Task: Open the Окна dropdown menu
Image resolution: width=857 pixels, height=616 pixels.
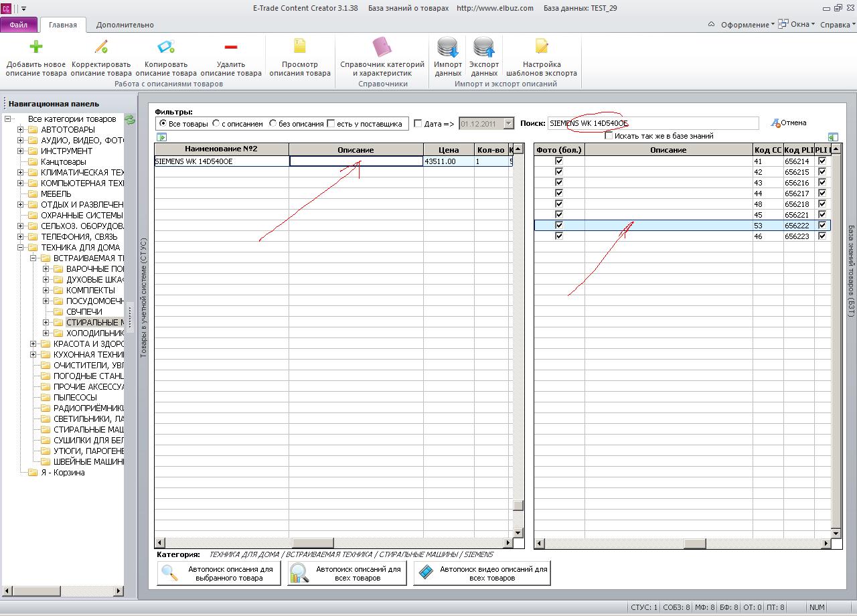Action: (x=802, y=25)
